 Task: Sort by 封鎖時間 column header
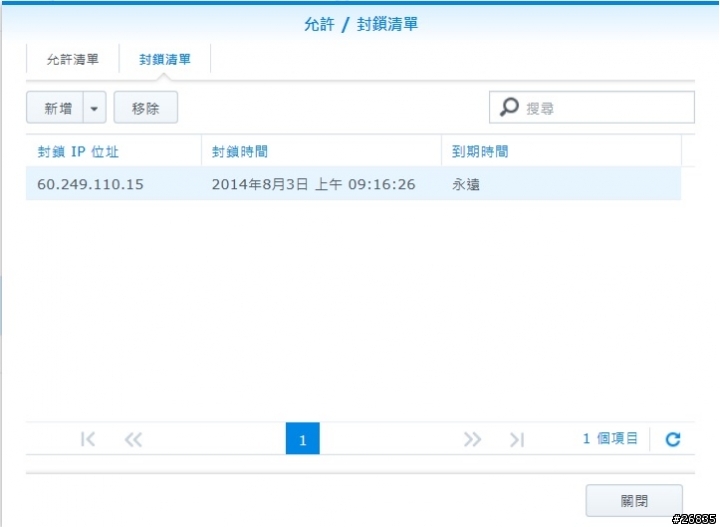[321, 151]
